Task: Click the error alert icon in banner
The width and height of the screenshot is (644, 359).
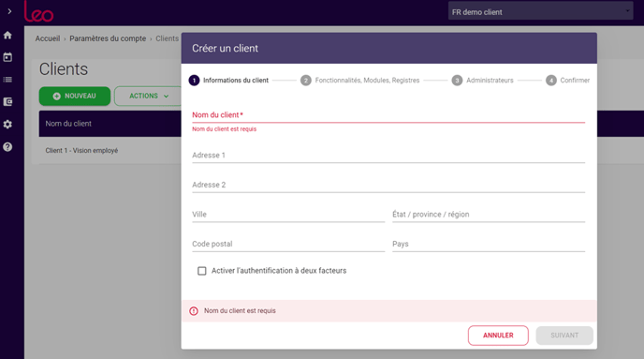Action: click(x=194, y=311)
